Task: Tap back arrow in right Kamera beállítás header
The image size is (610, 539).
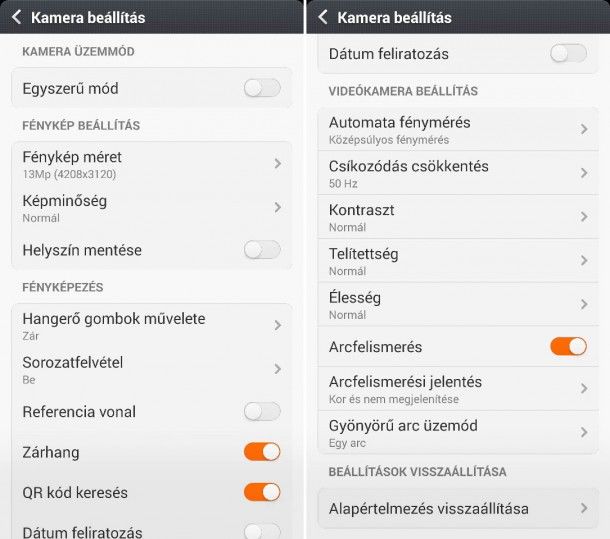Action: [323, 17]
